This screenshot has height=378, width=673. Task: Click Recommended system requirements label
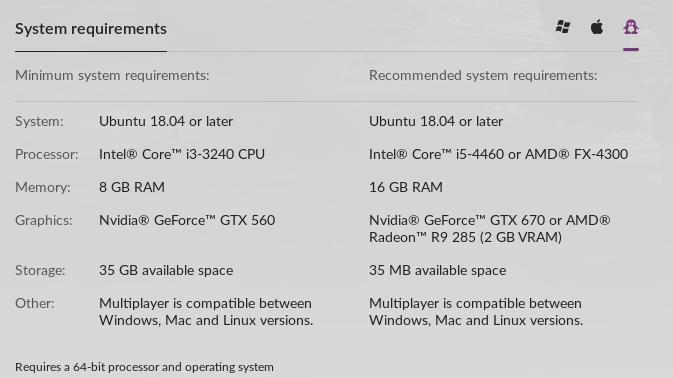[483, 76]
